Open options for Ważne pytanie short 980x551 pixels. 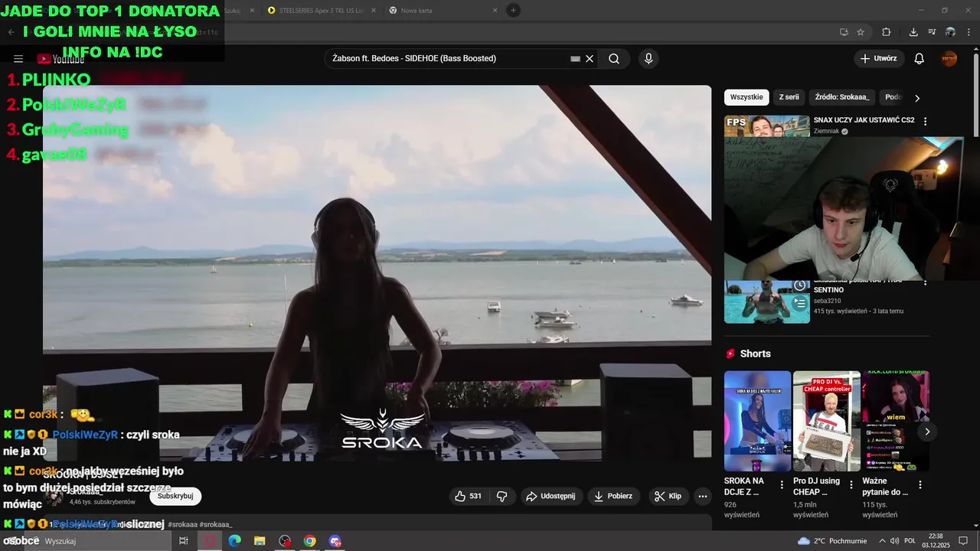point(920,484)
